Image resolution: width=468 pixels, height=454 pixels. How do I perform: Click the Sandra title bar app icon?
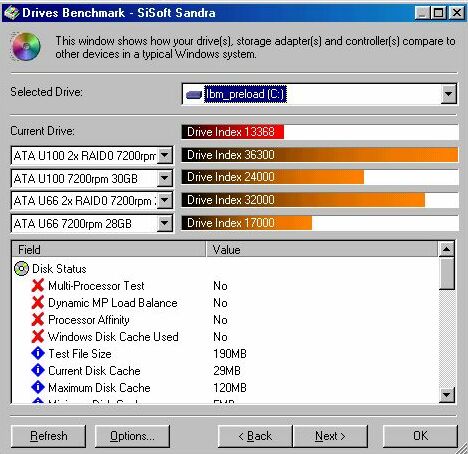pyautogui.click(x=11, y=13)
